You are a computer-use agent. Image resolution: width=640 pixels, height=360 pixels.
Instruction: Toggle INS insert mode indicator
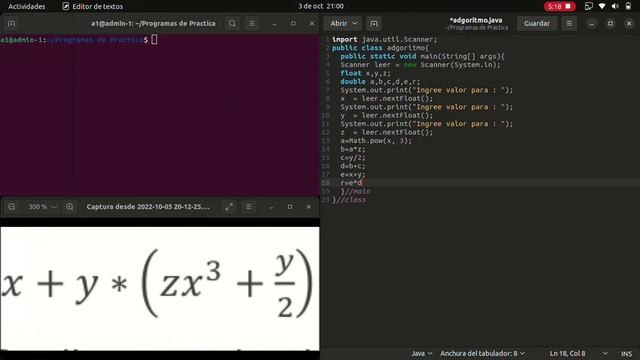627,353
